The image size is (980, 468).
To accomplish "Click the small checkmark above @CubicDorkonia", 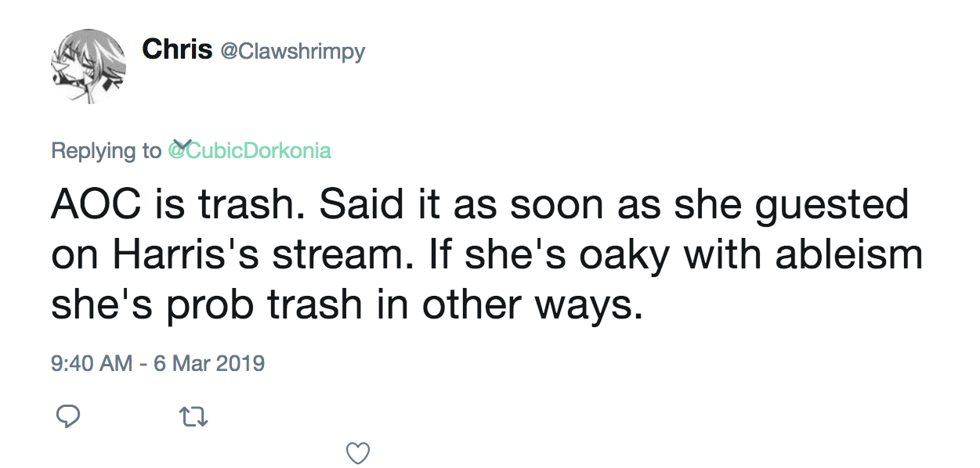I will coord(183,143).
